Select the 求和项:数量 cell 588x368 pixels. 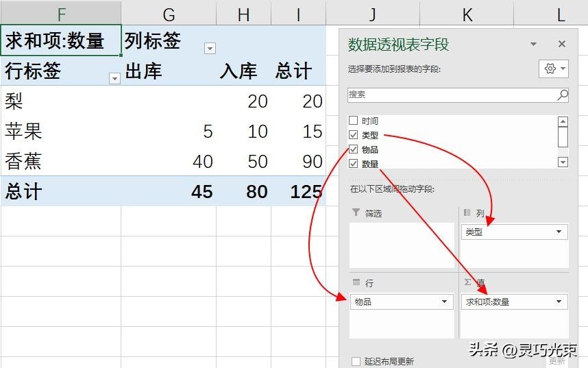pyautogui.click(x=61, y=40)
